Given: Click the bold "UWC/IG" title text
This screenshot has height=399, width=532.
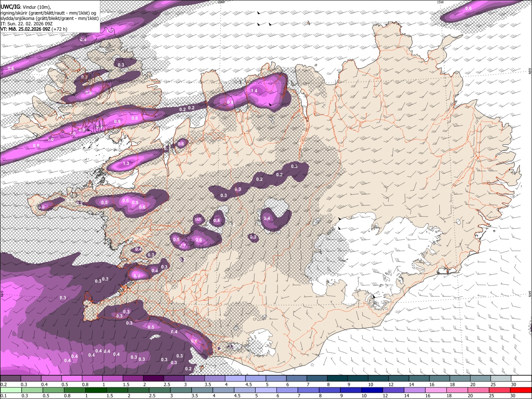Looking at the screenshot, I should pyautogui.click(x=10, y=7).
